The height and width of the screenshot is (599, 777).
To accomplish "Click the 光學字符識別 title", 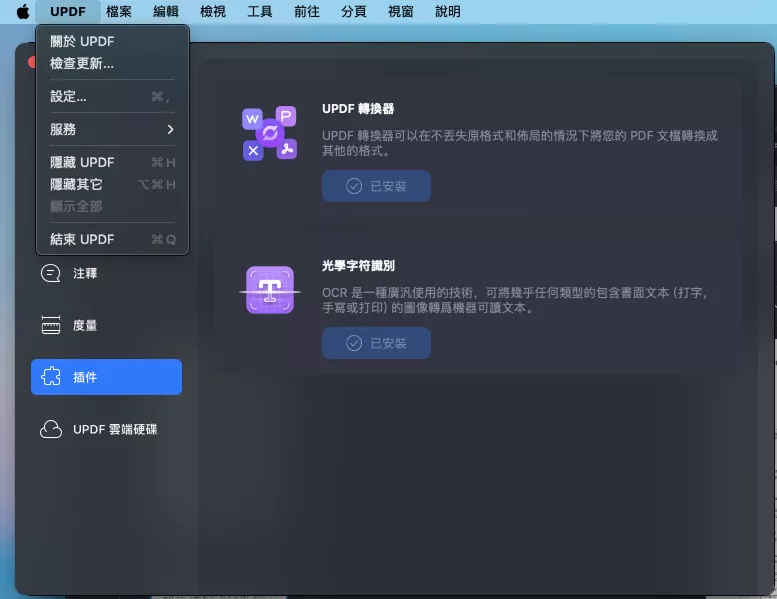I will tap(358, 266).
